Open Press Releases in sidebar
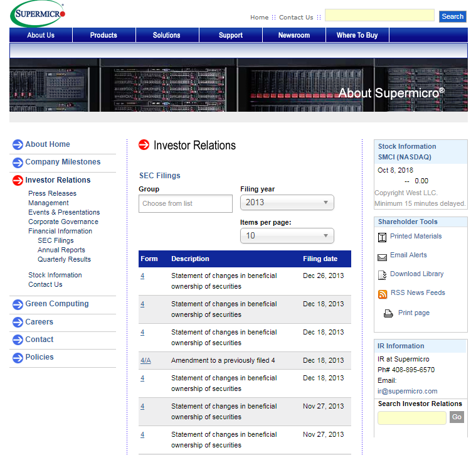Image resolution: width=476 pixels, height=455 pixels. click(x=52, y=193)
